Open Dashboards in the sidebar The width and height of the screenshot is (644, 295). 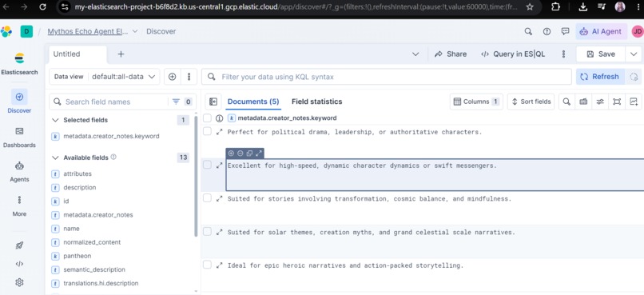19,137
